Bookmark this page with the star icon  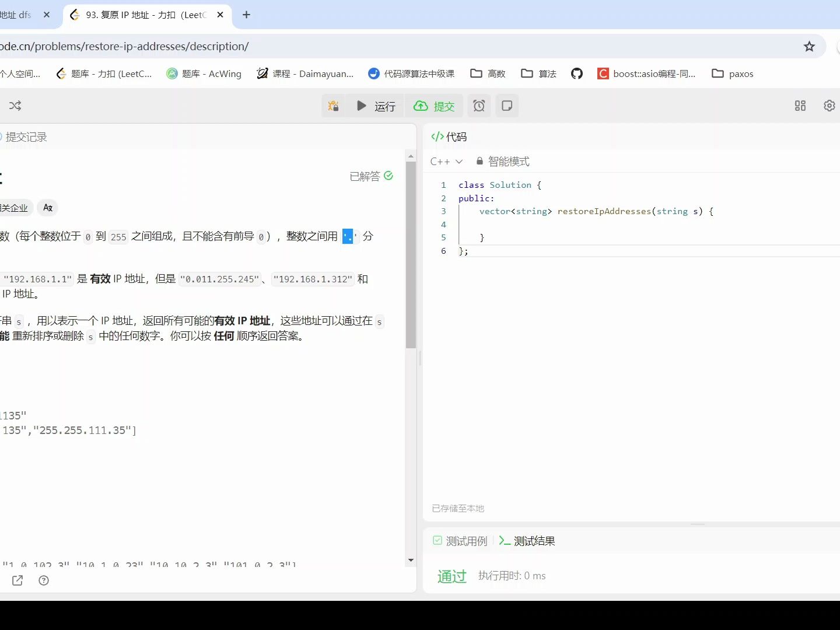click(809, 46)
